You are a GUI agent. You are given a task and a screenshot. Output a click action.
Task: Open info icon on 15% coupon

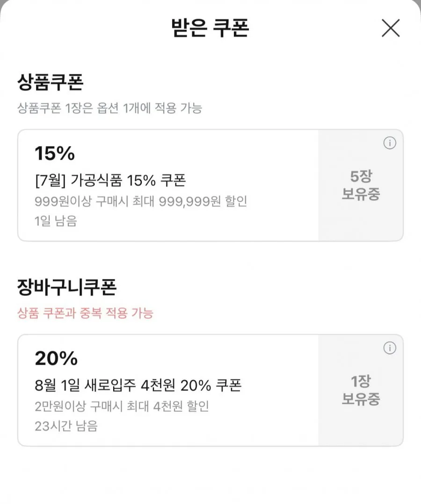click(390, 143)
